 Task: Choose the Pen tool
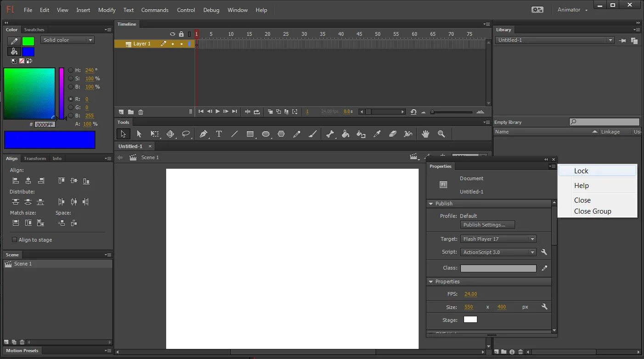203,134
